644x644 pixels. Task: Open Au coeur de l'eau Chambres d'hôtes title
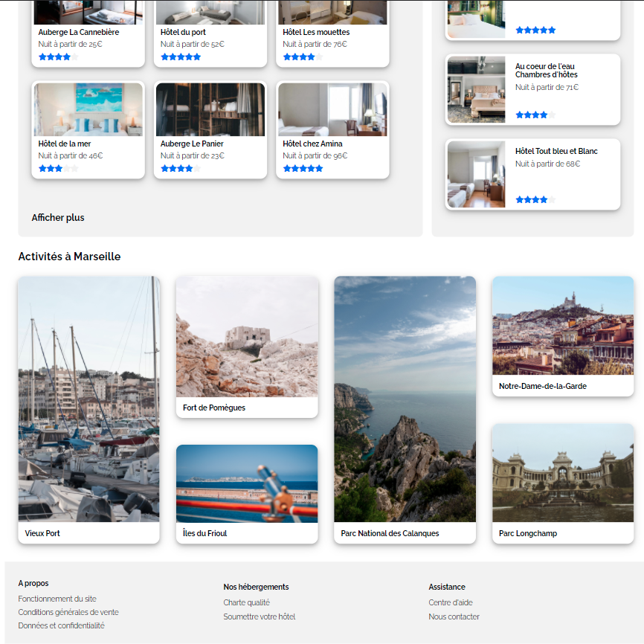pyautogui.click(x=547, y=70)
